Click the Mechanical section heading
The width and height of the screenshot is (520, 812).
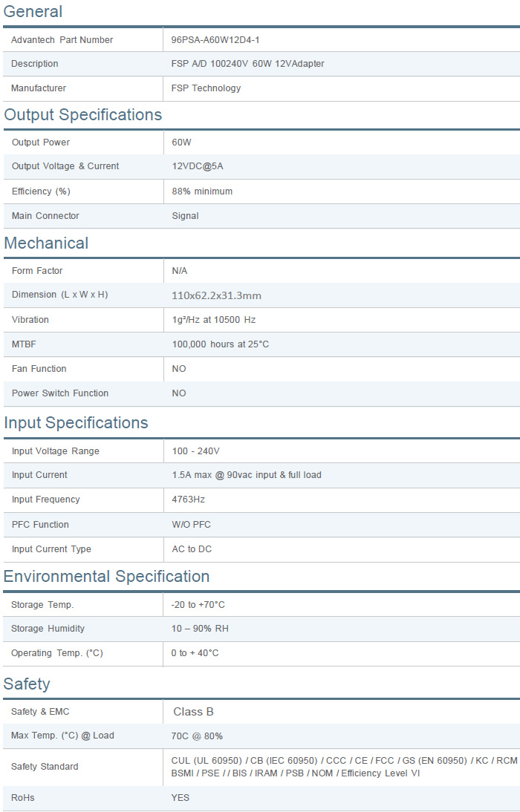46,243
